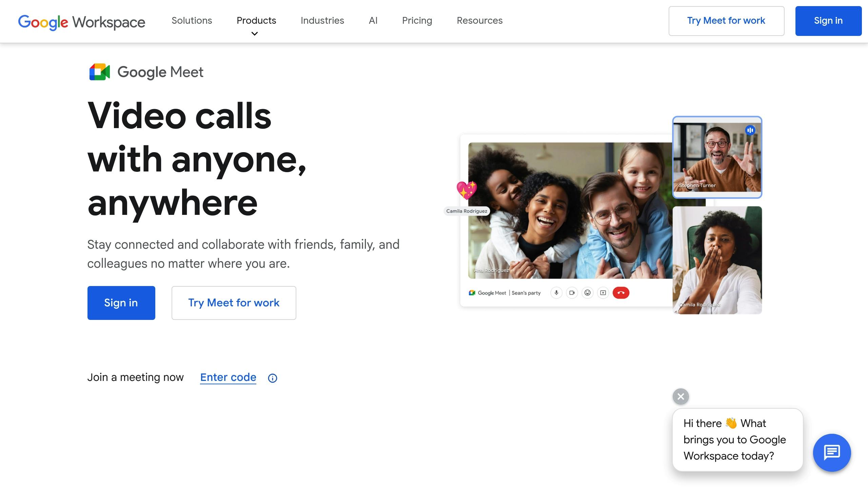This screenshot has width=868, height=488.
Task: Open the Solutions menu
Action: tap(192, 21)
